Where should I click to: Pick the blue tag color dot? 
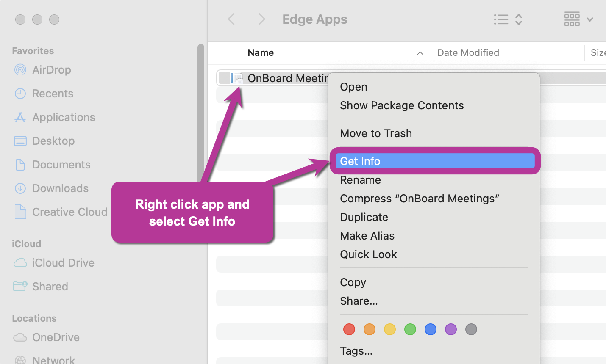[x=431, y=329]
